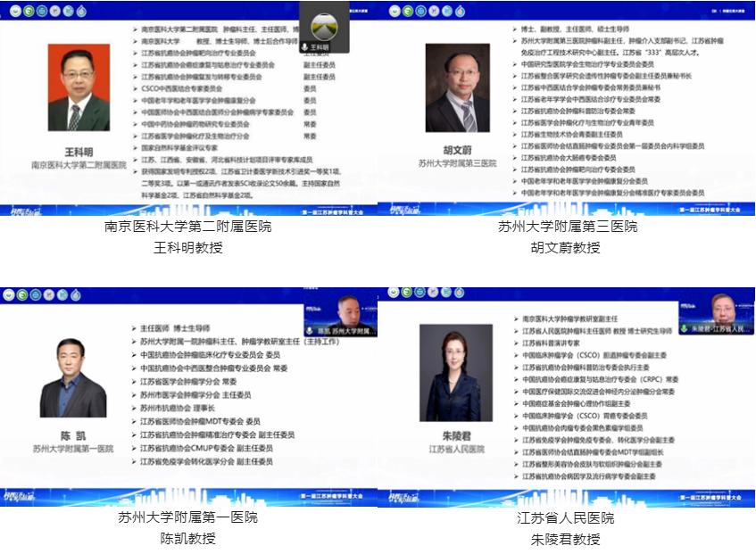Click the green microphone icon on 朱陵君 video

[x=685, y=328]
